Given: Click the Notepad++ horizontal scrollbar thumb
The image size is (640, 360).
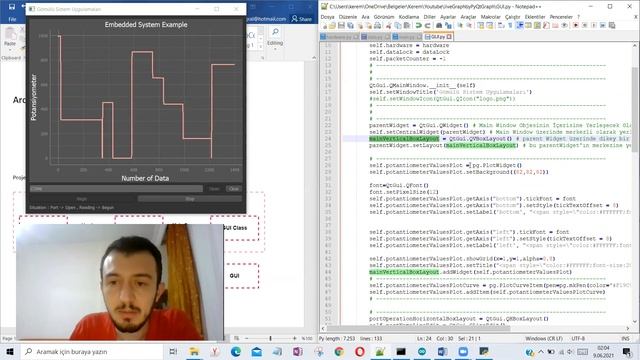Looking at the screenshot, I should (418, 328).
